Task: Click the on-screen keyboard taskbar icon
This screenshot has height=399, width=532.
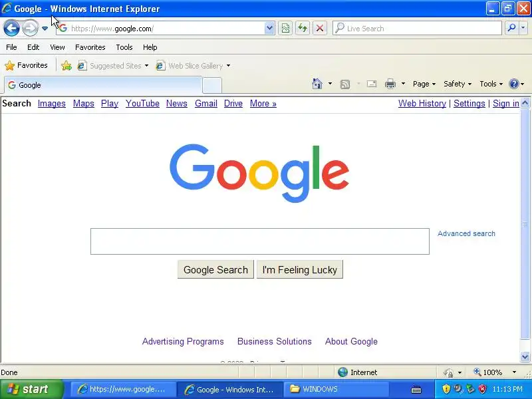Action: [416, 390]
